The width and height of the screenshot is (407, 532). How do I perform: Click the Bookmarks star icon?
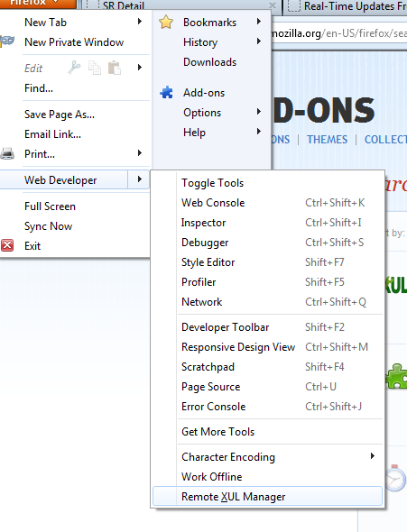(166, 23)
